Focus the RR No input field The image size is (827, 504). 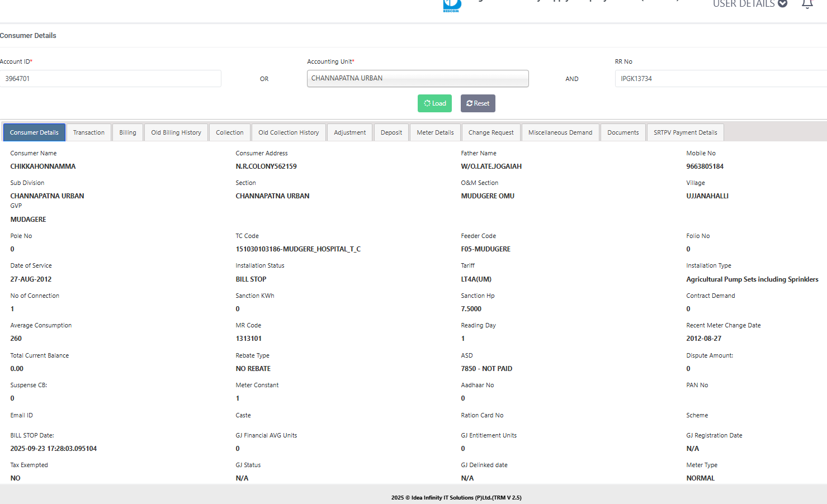click(x=720, y=79)
